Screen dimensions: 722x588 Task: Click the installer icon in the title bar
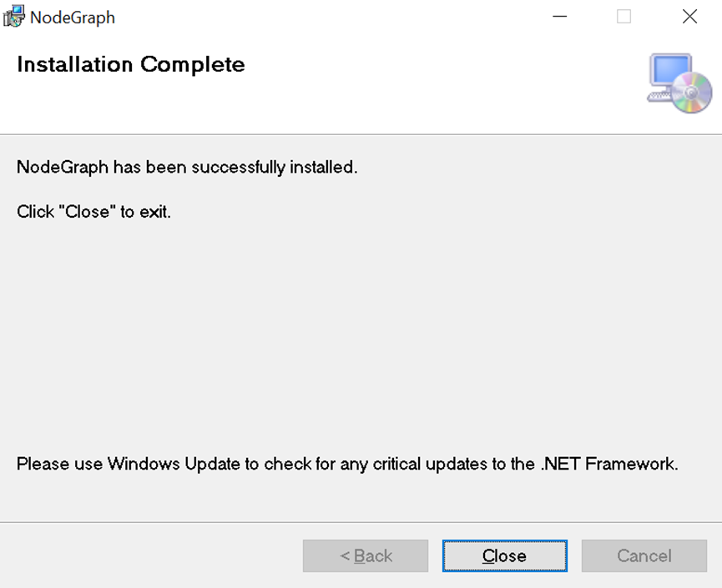coord(14,17)
